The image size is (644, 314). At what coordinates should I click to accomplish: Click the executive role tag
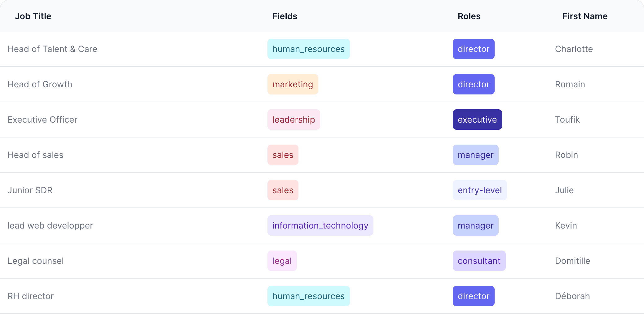(x=477, y=120)
